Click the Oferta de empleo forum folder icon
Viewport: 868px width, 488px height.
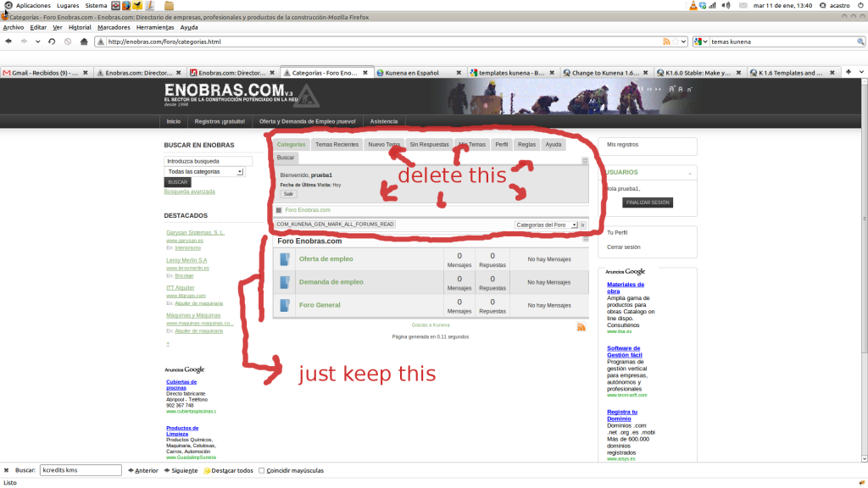[x=285, y=258]
